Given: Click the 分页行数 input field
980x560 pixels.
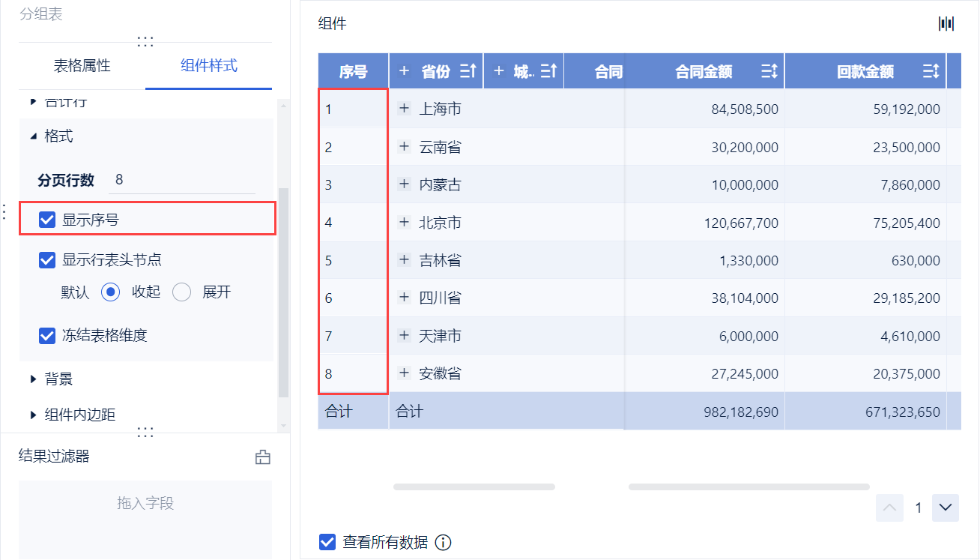Looking at the screenshot, I should 182,180.
